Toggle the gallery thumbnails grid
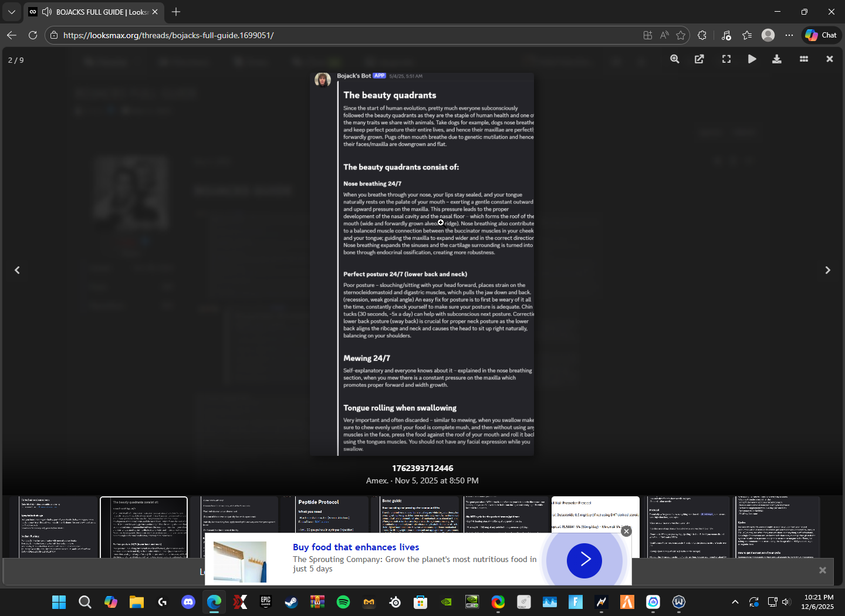The width and height of the screenshot is (845, 616). pyautogui.click(x=804, y=59)
